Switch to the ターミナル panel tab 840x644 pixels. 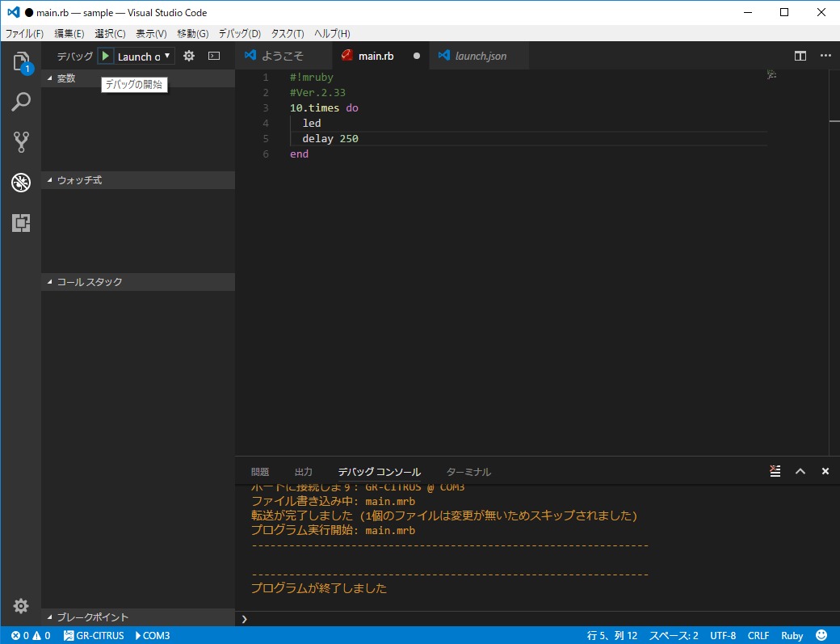[468, 471]
